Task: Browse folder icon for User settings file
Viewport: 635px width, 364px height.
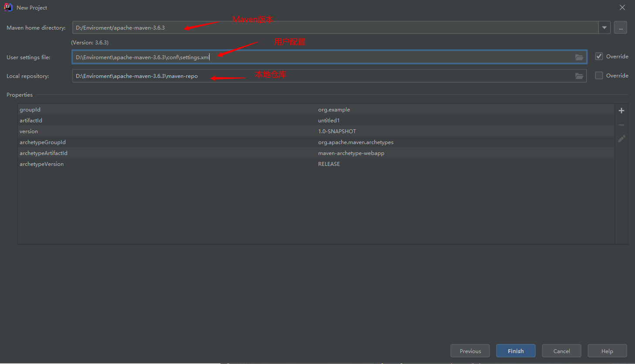Action: 579,57
